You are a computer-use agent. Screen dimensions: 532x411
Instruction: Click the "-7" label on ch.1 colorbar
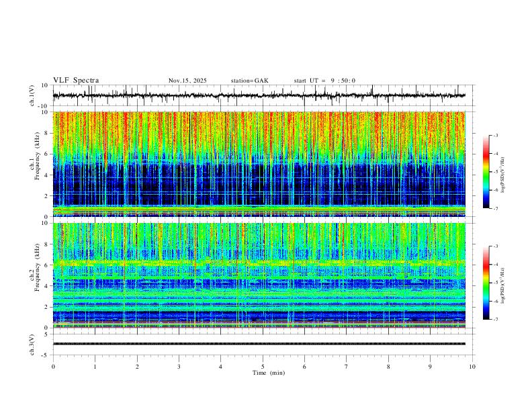coord(496,209)
